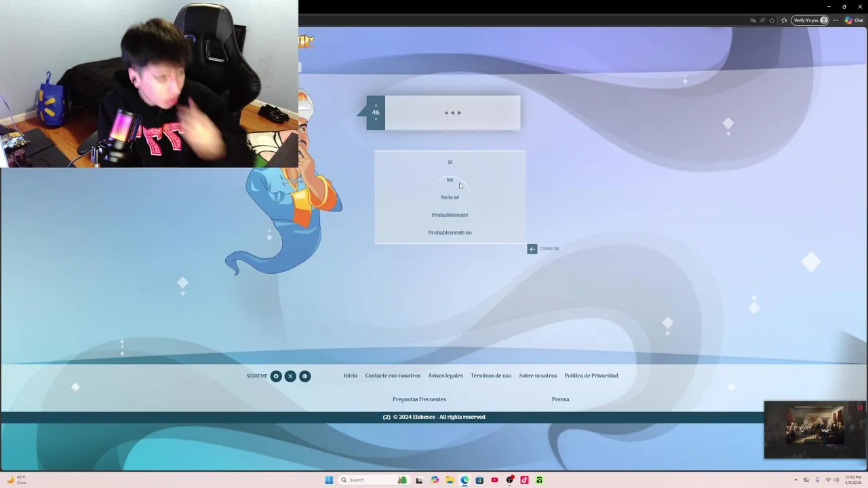
Task: Open the Favorites list icon
Action: click(784, 20)
